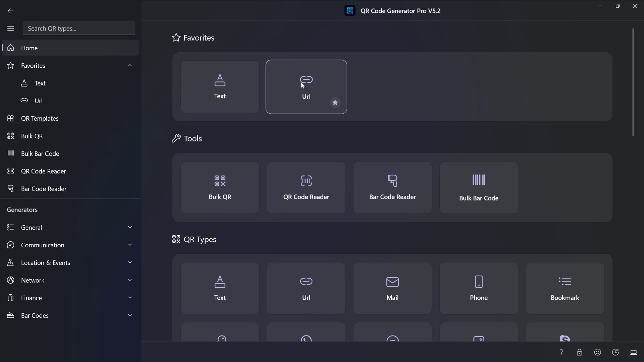Open the QR Code Reader tool tile

click(x=306, y=188)
